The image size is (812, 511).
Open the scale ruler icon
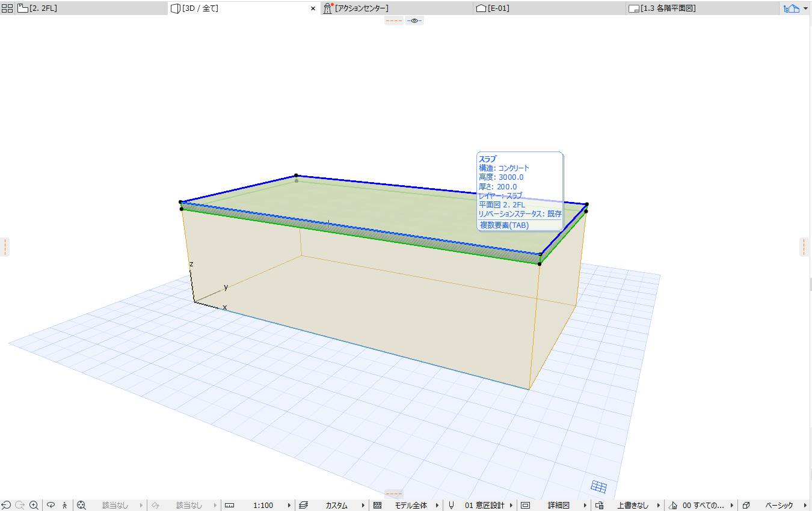click(x=229, y=506)
